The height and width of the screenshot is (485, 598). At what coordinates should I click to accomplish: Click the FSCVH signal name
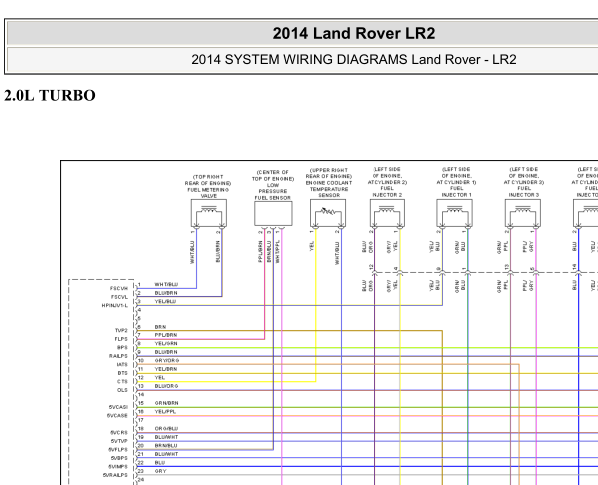coord(119,289)
